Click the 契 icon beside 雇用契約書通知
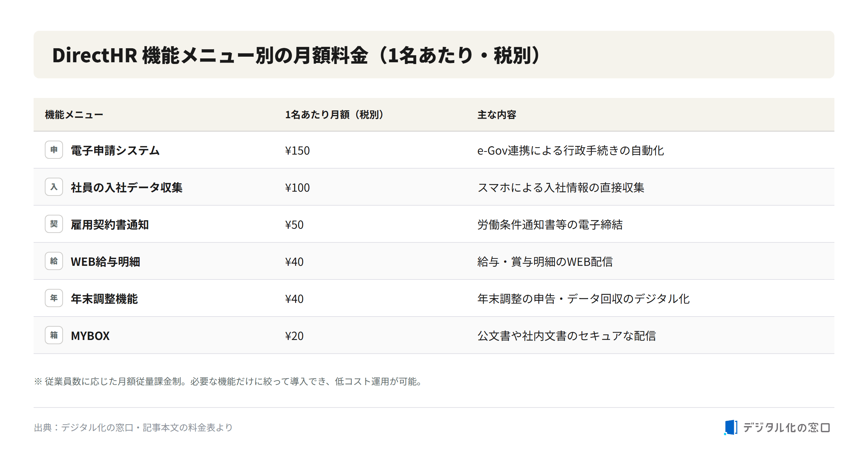The image size is (868, 468). [x=54, y=224]
